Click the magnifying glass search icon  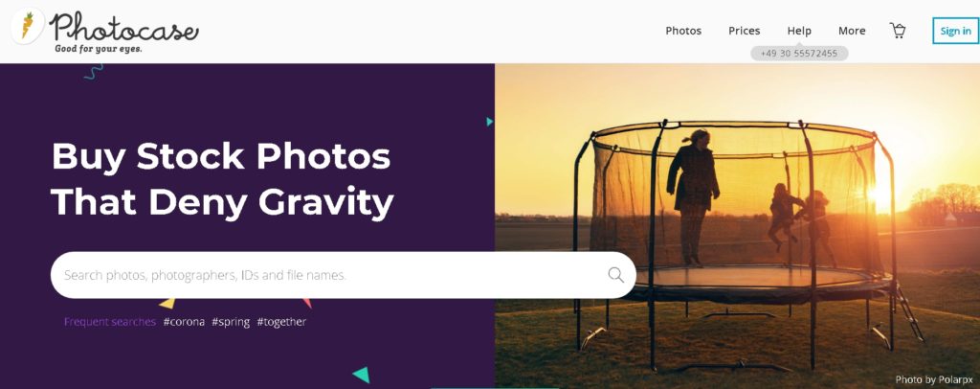coord(615,275)
